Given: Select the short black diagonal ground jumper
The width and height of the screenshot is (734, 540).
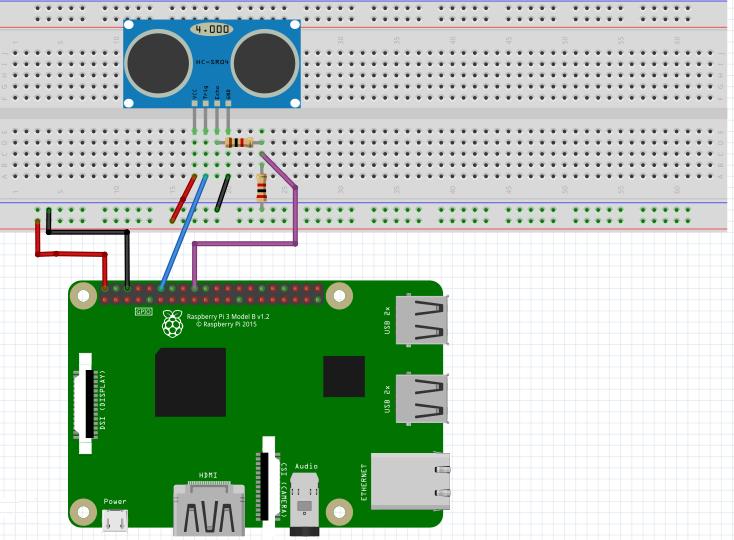Looking at the screenshot, I should click(x=222, y=193).
